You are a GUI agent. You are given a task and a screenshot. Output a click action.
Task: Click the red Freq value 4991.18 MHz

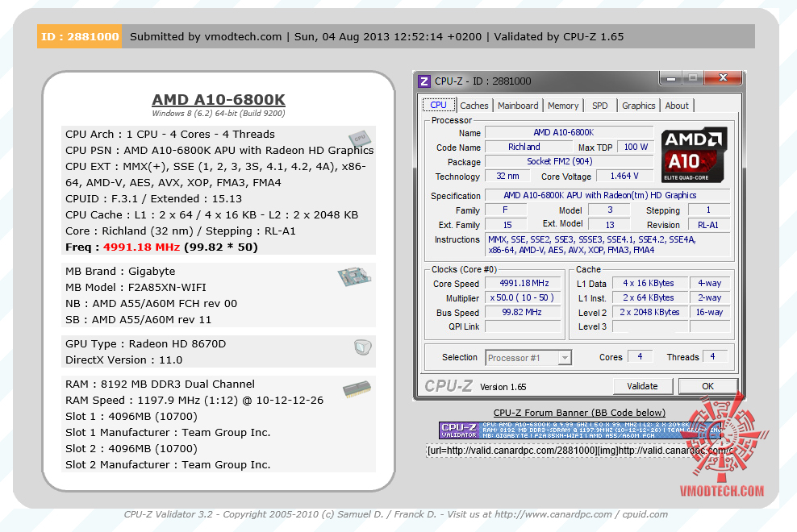(x=141, y=247)
